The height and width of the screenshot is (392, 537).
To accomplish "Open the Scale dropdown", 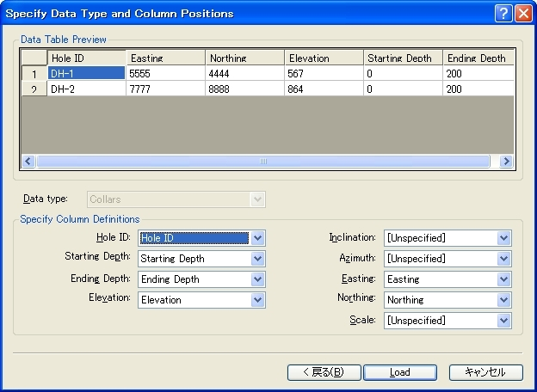I will [x=504, y=321].
